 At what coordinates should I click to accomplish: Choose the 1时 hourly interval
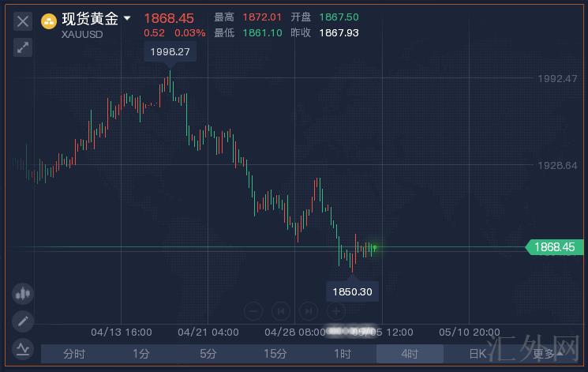[343, 354]
